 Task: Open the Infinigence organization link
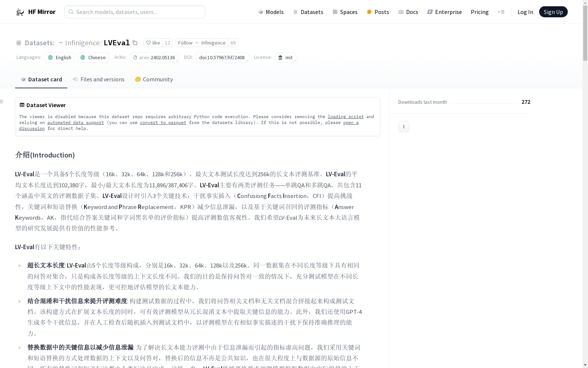tap(82, 43)
